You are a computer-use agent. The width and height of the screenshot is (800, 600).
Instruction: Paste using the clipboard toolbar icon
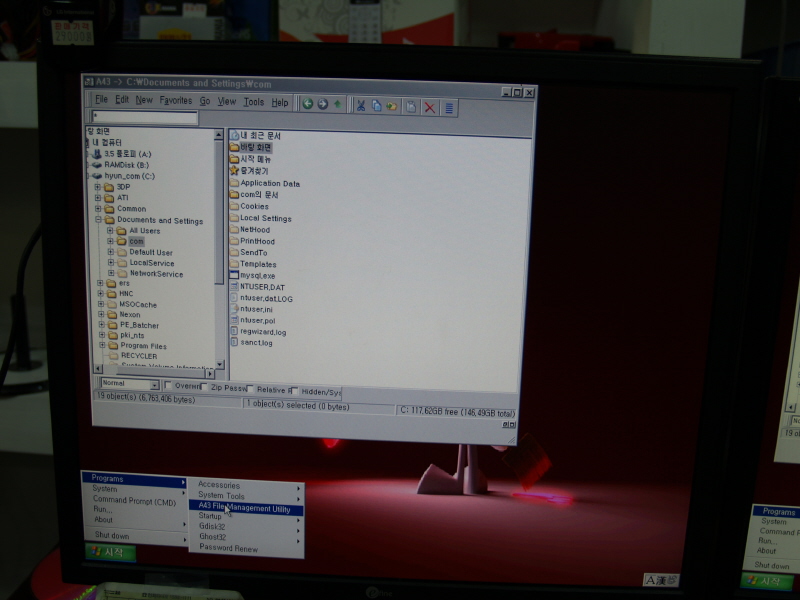pyautogui.click(x=411, y=107)
